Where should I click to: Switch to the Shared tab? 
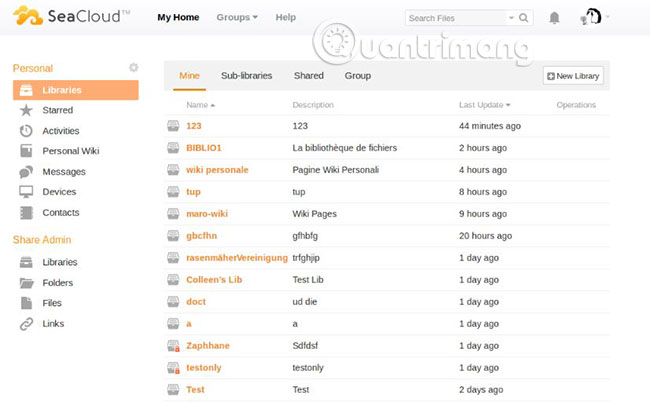point(309,76)
